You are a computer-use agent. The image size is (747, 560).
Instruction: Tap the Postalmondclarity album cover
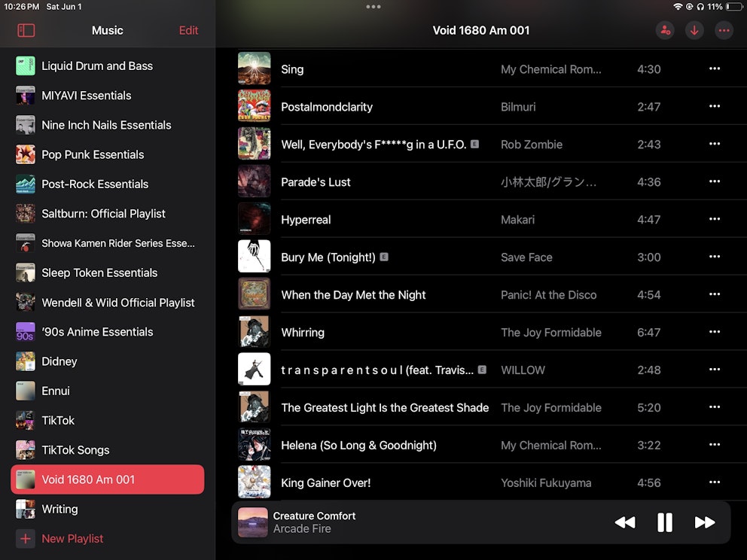[x=254, y=106]
